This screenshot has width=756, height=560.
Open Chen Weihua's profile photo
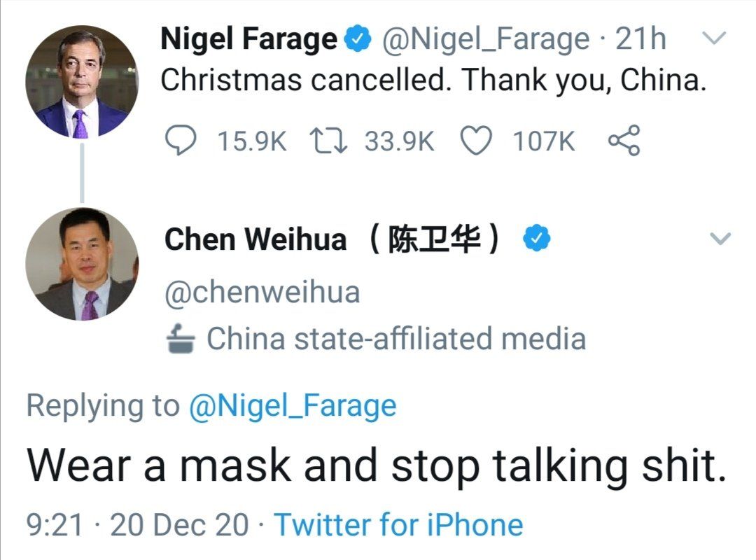point(82,264)
